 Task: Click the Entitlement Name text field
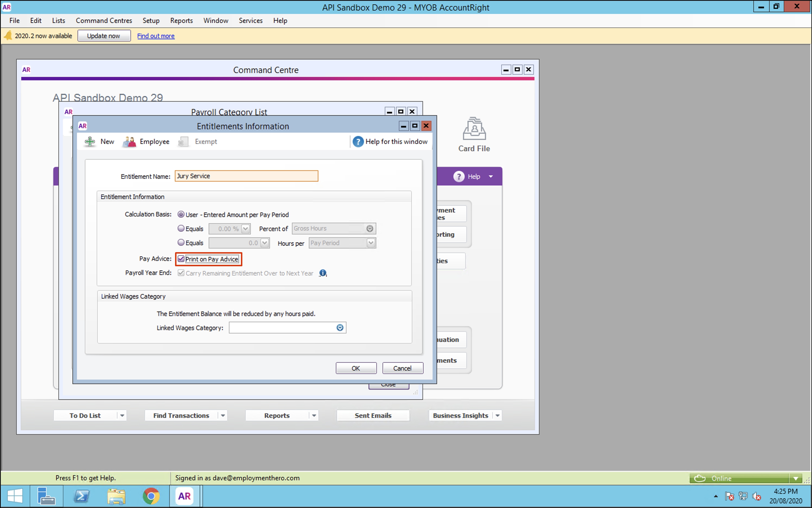click(246, 176)
